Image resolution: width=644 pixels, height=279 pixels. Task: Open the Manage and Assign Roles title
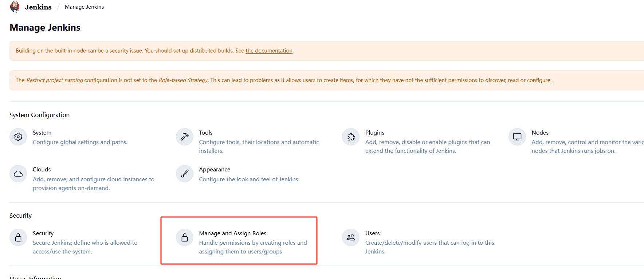[x=232, y=233]
